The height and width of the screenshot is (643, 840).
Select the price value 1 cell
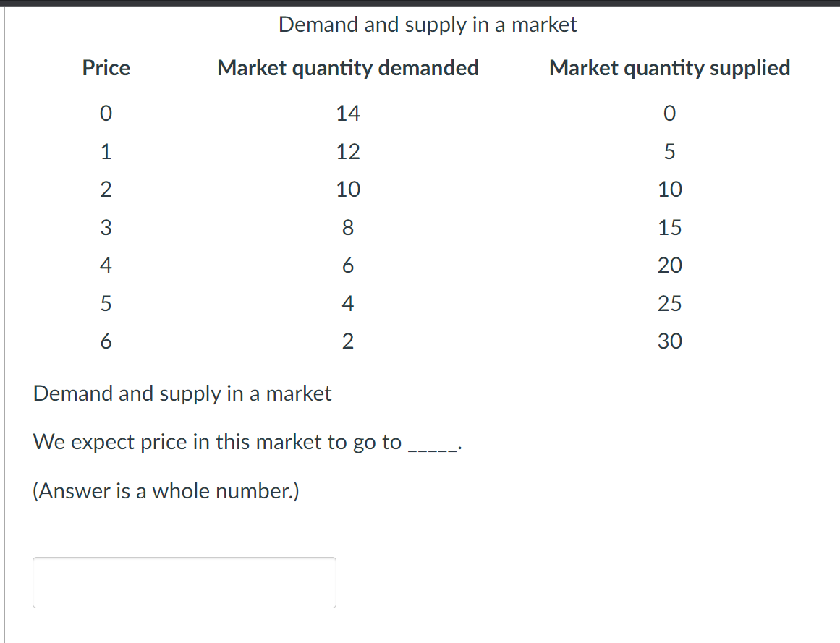pyautogui.click(x=106, y=152)
